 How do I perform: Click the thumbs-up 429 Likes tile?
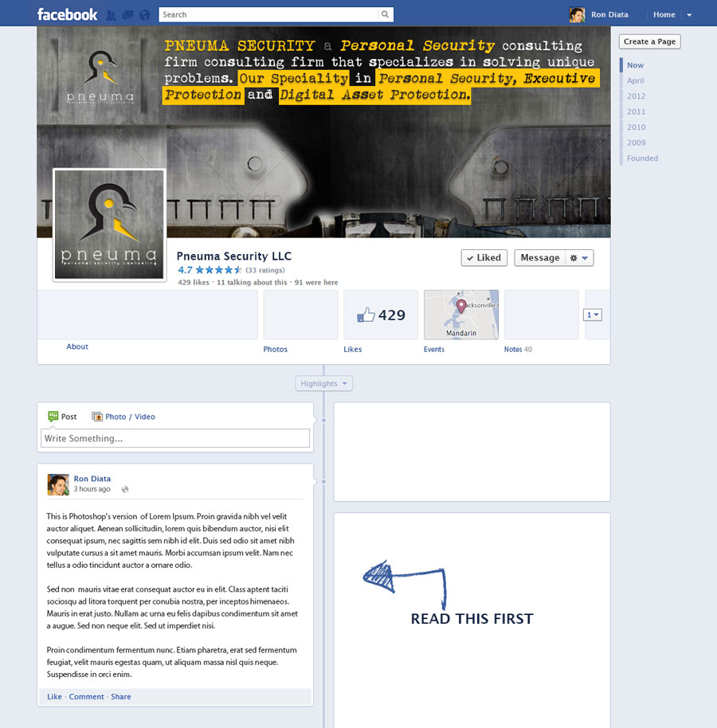point(381,315)
